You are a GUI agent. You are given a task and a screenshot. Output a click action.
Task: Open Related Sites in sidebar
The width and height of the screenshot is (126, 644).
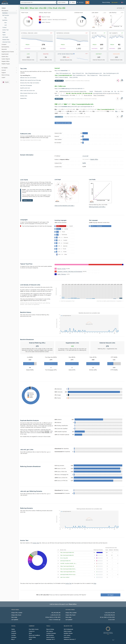click(x=6, y=39)
